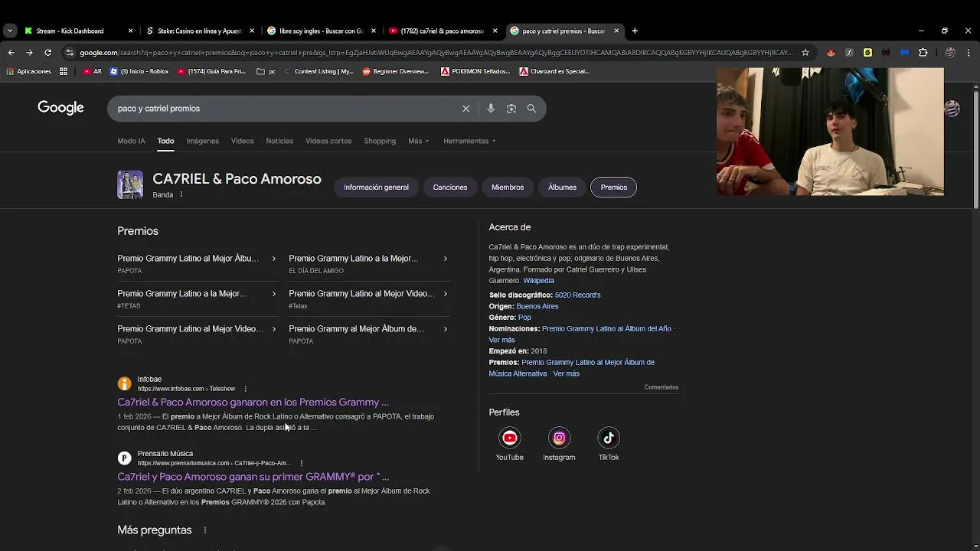Select the Noticias search tab
Viewport: 980px width, 551px height.
tap(279, 141)
